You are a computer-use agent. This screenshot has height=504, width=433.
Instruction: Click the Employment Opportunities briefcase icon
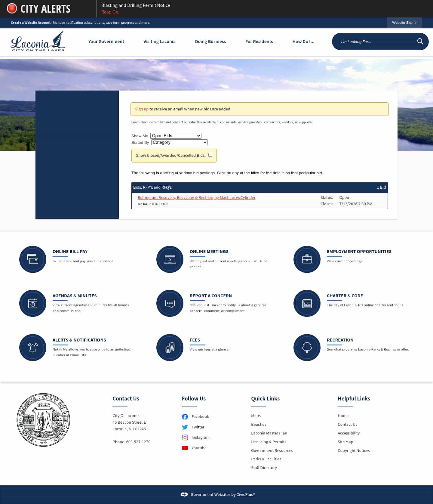tap(307, 259)
